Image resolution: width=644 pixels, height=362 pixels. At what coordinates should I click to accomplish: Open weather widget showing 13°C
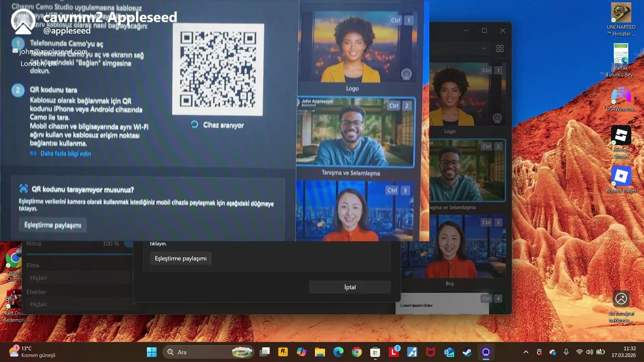point(32,352)
